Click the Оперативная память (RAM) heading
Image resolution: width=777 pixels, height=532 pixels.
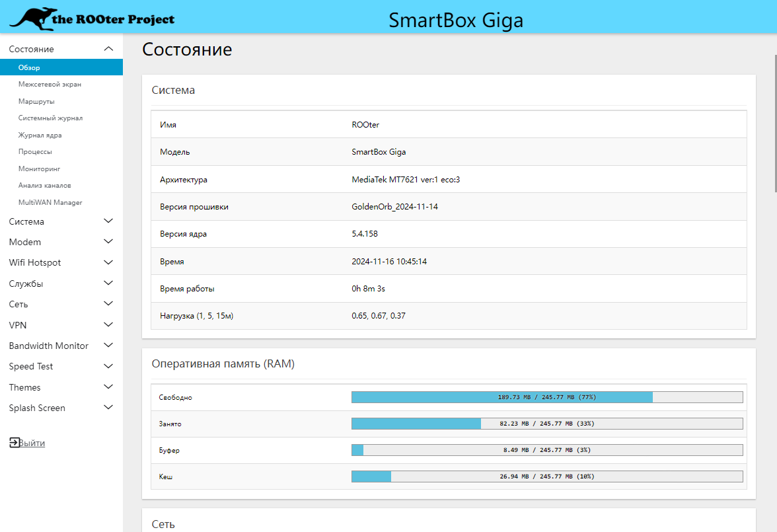(223, 364)
